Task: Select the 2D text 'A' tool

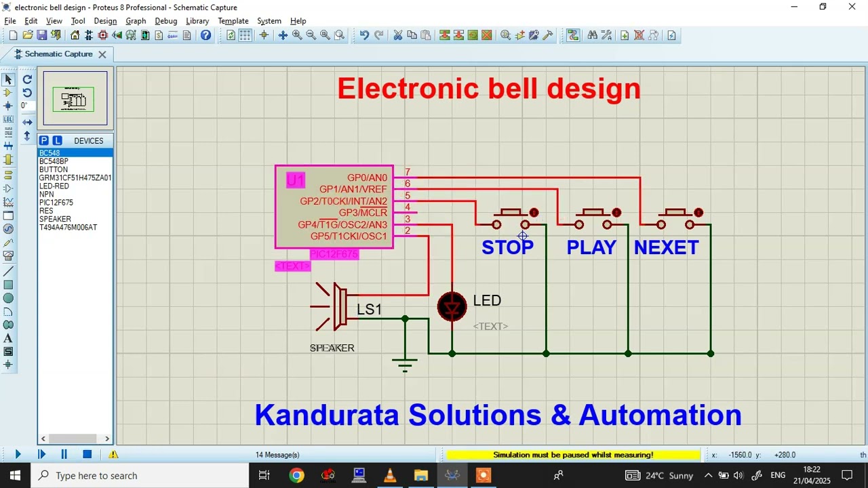Action: (x=8, y=338)
